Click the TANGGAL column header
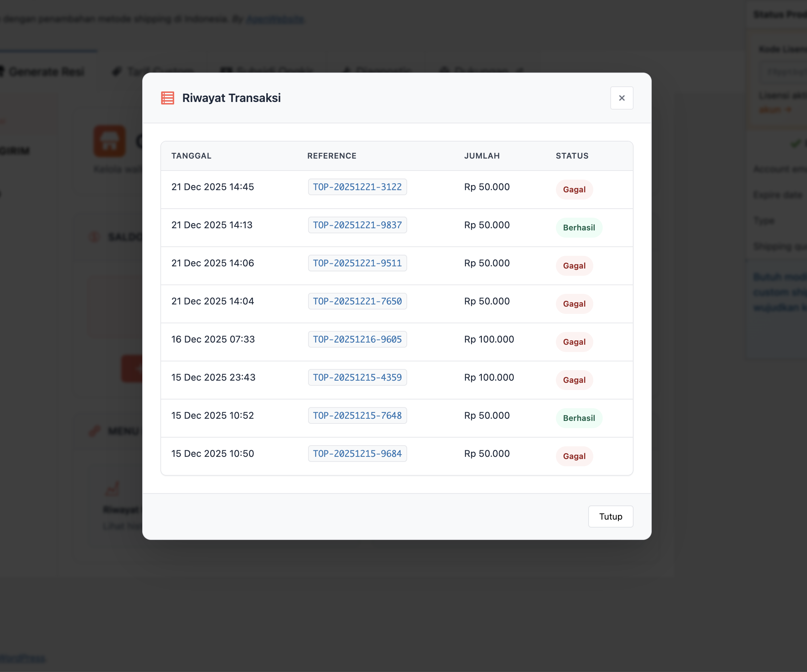Viewport: 807px width, 672px height. pos(191,156)
